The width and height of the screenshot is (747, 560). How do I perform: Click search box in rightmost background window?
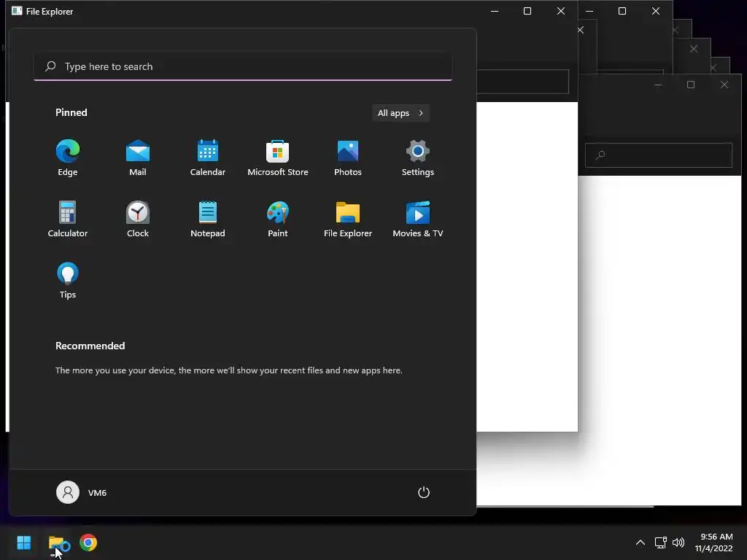(x=659, y=155)
